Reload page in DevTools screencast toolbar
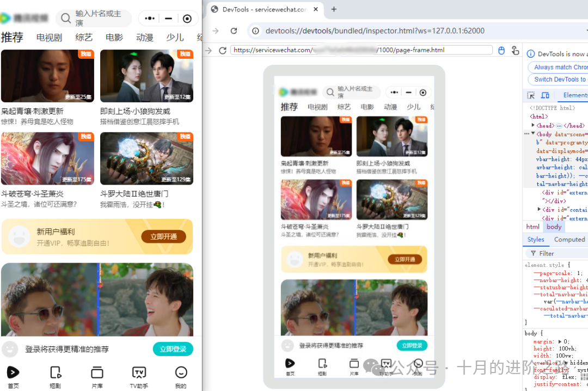The width and height of the screenshot is (588, 391). 222,50
